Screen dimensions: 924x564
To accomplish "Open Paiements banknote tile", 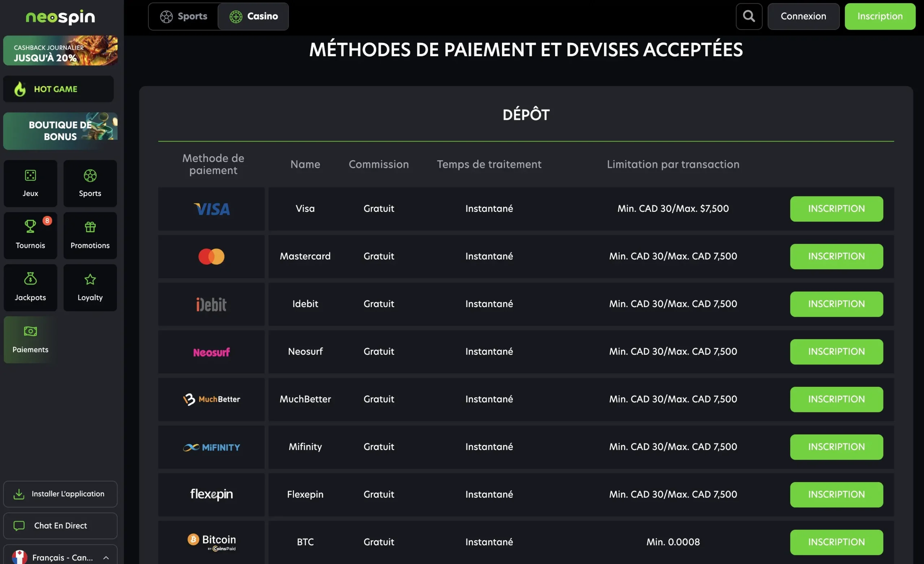I will click(30, 340).
